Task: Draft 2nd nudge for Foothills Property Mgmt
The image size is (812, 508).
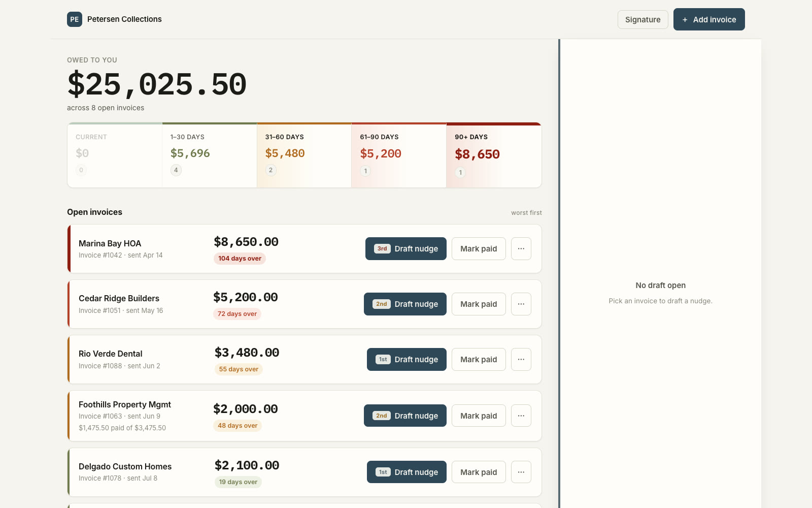Action: pos(405,416)
